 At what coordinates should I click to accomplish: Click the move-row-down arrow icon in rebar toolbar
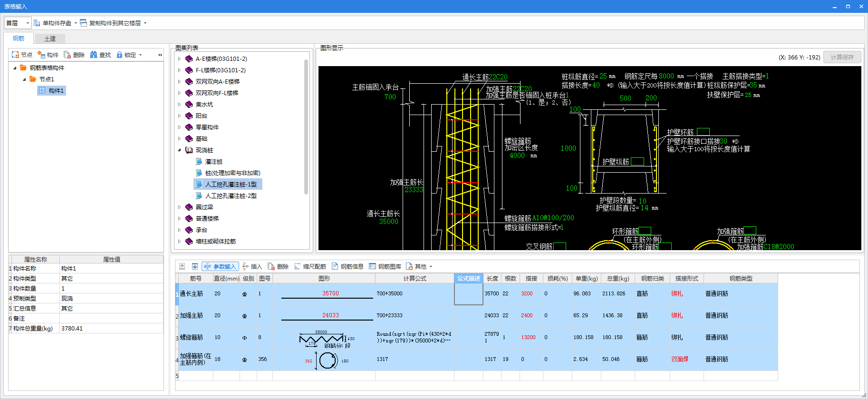194,266
